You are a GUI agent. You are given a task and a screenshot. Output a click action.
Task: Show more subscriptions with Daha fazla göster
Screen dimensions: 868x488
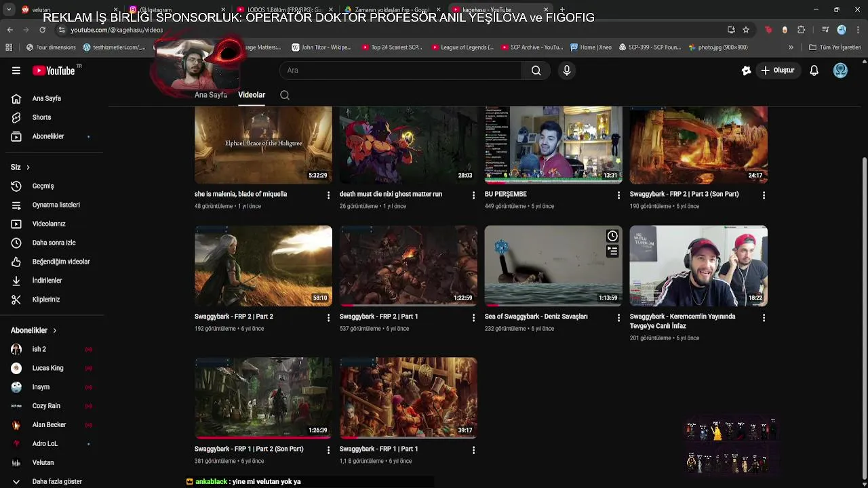coord(57,481)
